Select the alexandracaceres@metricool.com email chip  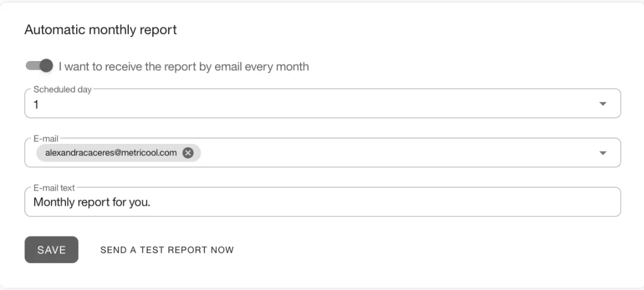click(x=111, y=153)
